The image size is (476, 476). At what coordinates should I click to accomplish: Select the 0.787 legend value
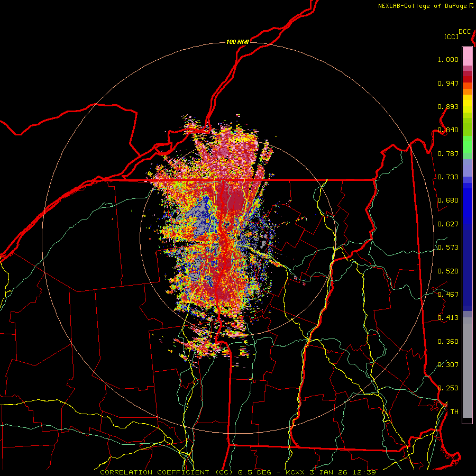[448, 153]
